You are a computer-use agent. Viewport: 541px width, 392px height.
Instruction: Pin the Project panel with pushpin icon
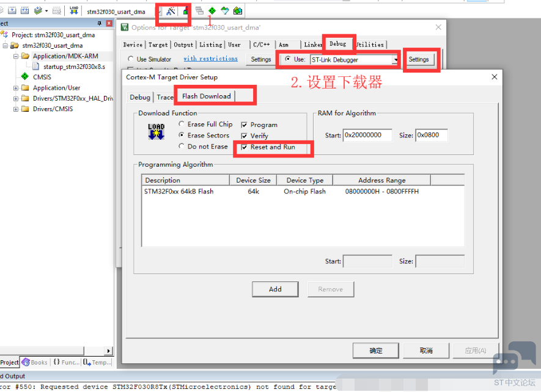(100, 23)
